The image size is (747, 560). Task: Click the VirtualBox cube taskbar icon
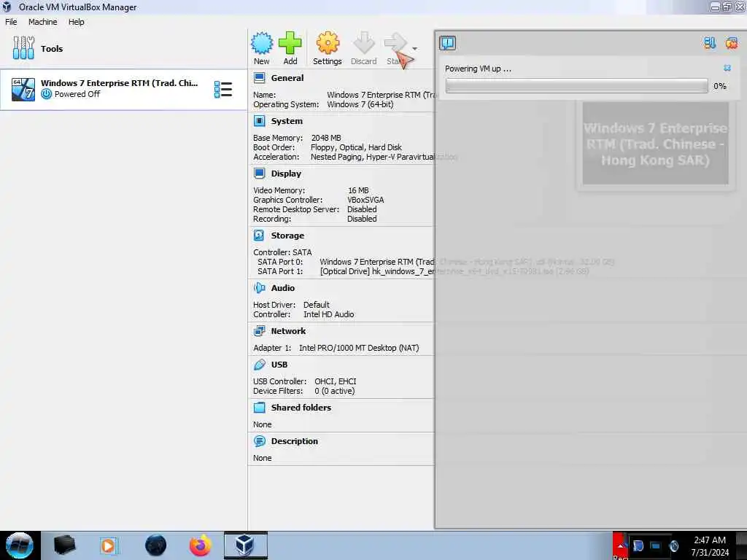[245, 545]
